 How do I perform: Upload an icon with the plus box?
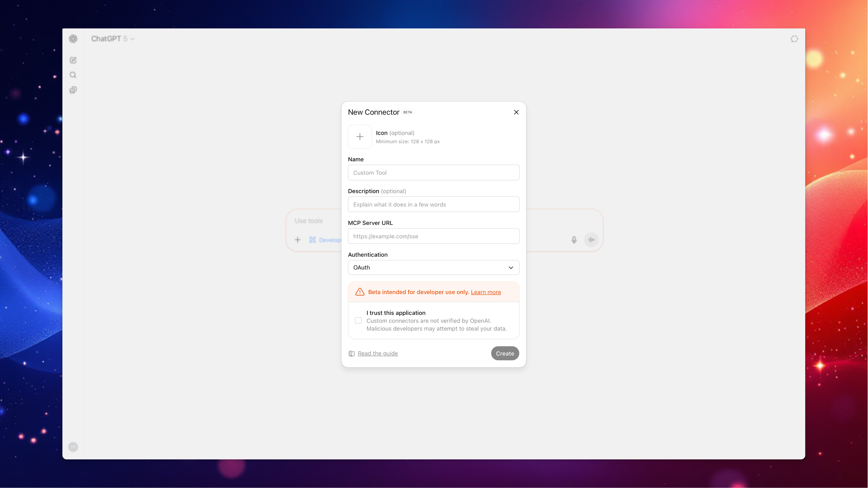pos(360,136)
